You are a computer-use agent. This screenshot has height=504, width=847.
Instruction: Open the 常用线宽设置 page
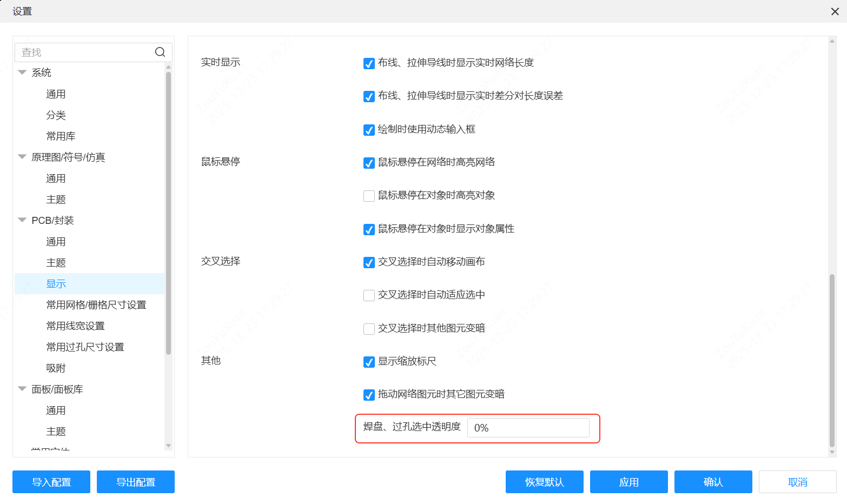76,326
